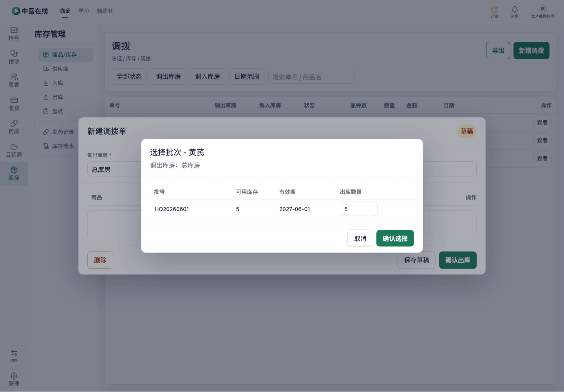Screen dimensions: 564x392
Task: Click expiry date 2027-06-01
Action: tap(295, 209)
